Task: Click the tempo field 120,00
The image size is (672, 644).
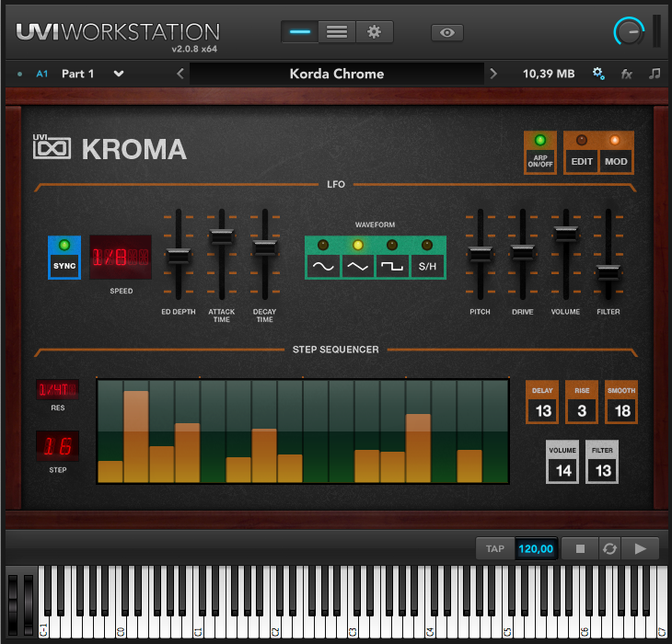Action: [x=536, y=548]
